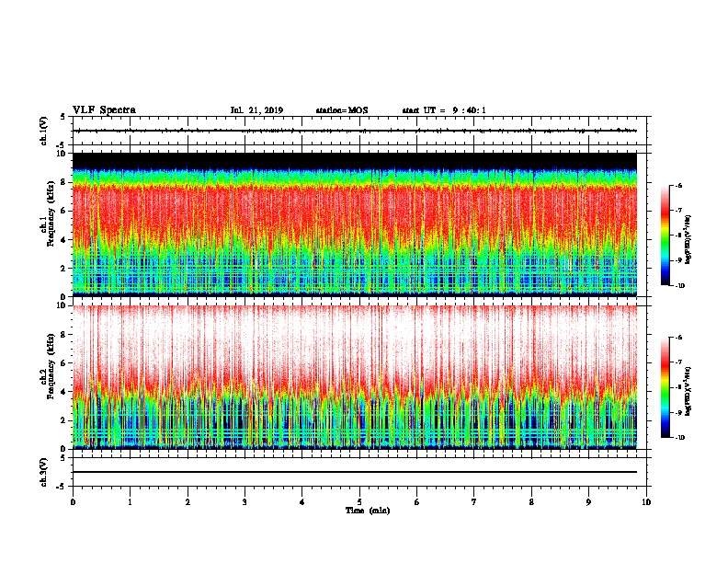
Task: Click the "ch.3(V)" axis label
Action: (x=44, y=472)
